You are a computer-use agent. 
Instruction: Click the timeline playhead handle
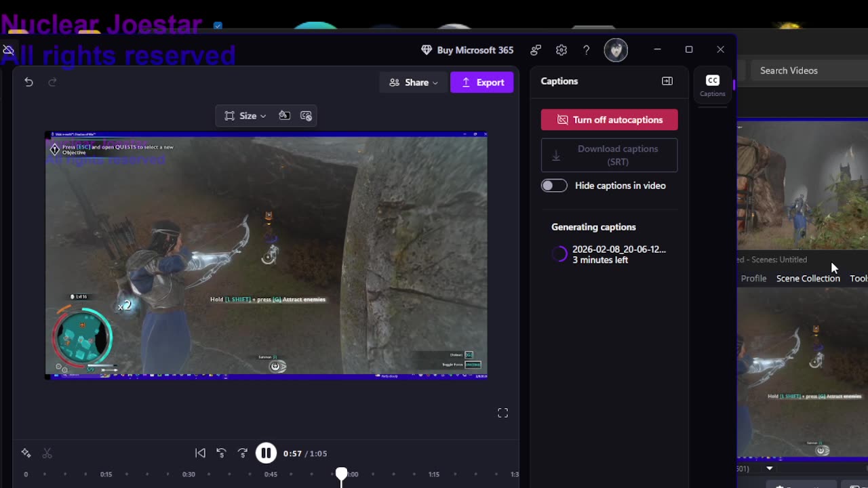click(342, 473)
